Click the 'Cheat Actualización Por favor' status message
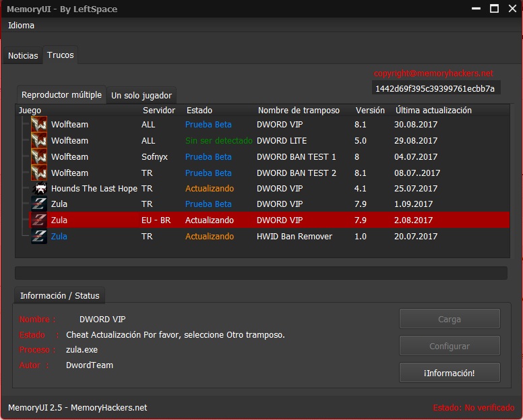Screen dimensions: 523x420 click(175, 334)
